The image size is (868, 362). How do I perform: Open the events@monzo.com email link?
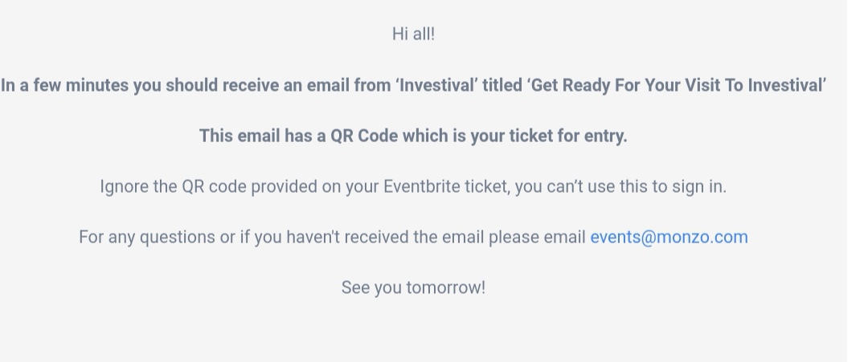(x=669, y=237)
